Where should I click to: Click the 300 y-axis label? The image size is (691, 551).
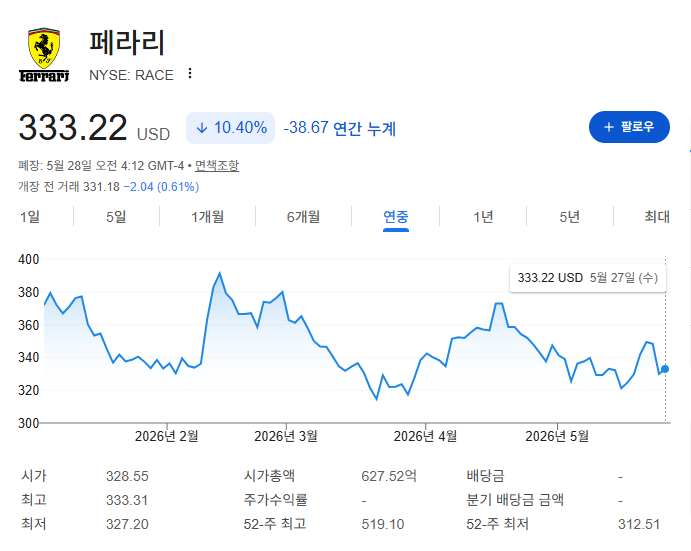[x=29, y=423]
